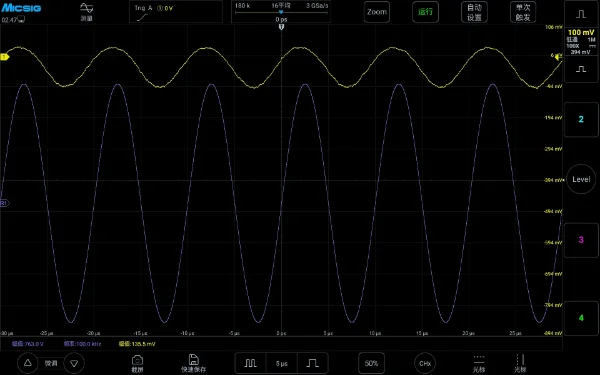Select the yellow 135.5 mV measurement readout
The width and height of the screenshot is (600, 375).
137,344
